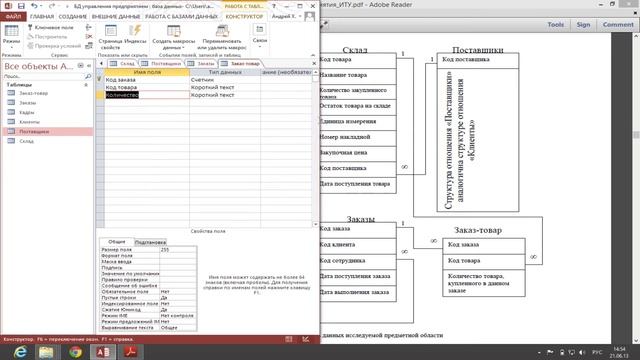The image size is (640, 360).
Task: Click the user account picture in Access
Action: (x=310, y=16)
